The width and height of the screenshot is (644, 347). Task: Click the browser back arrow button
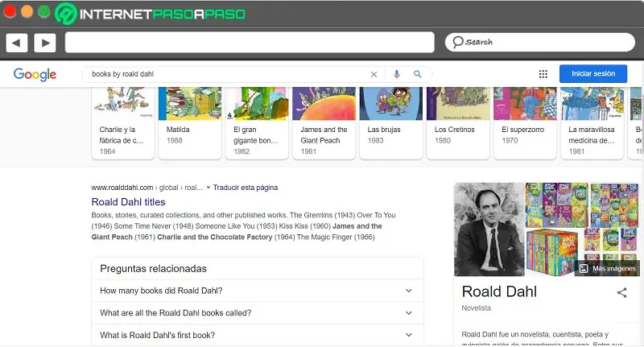(x=16, y=43)
